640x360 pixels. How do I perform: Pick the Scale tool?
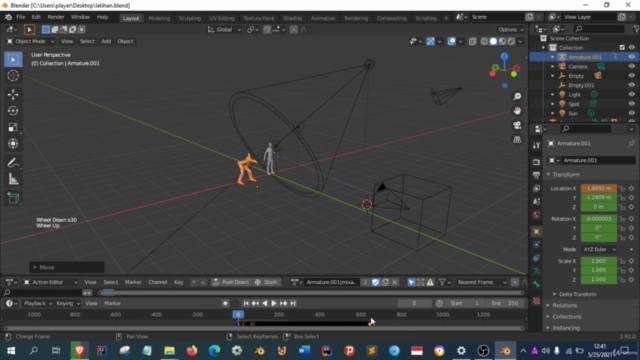point(13,127)
